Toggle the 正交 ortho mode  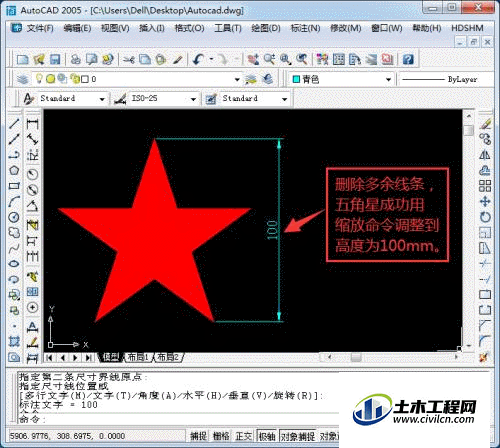pos(244,436)
